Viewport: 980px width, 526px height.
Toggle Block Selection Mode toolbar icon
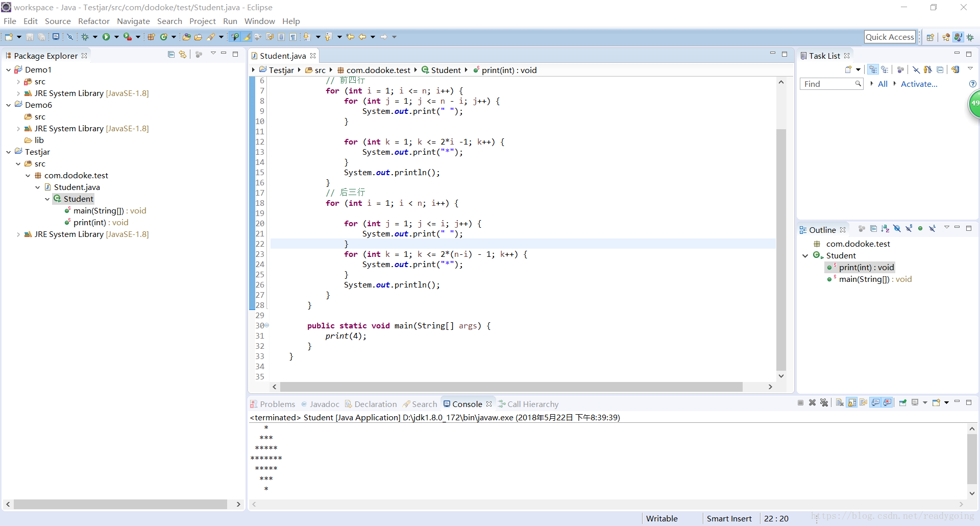281,37
